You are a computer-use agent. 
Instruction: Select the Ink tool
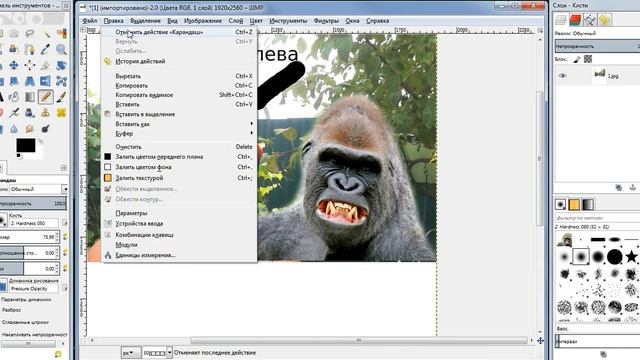(29, 113)
